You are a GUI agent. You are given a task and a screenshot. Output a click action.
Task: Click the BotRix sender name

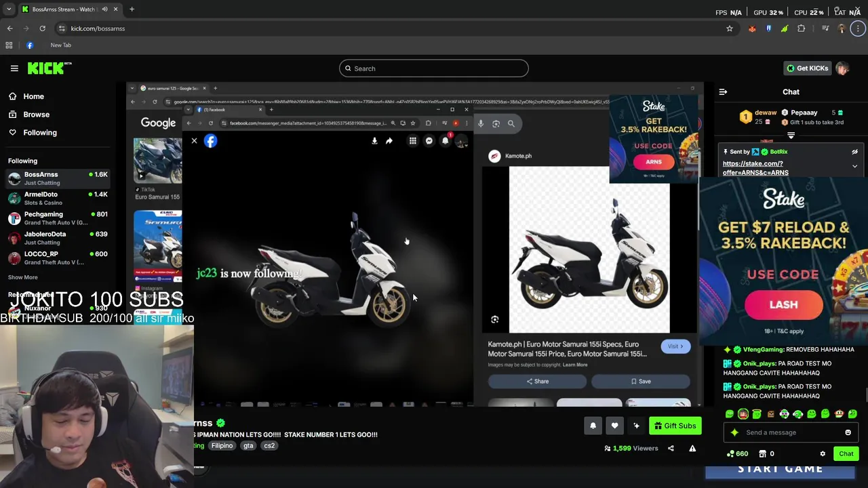[778, 152]
